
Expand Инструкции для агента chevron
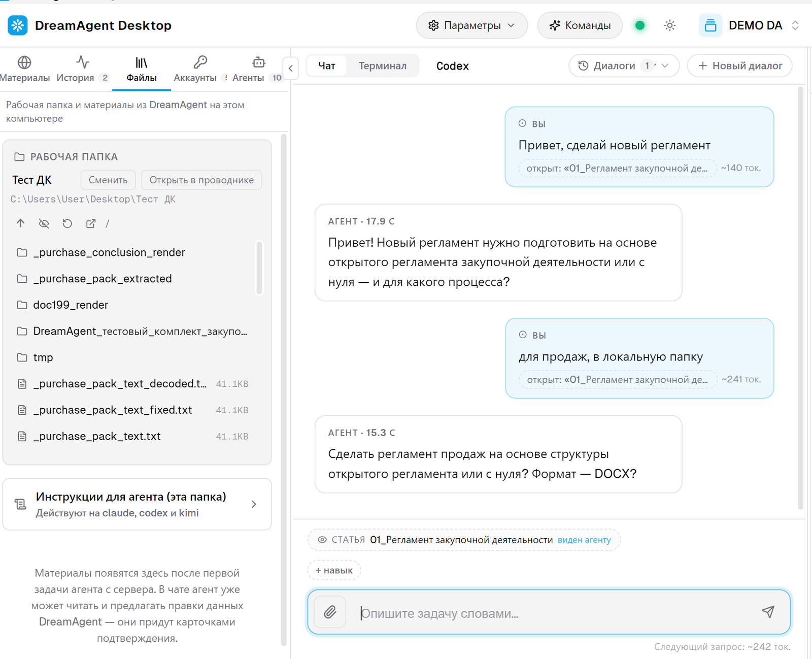pos(254,504)
